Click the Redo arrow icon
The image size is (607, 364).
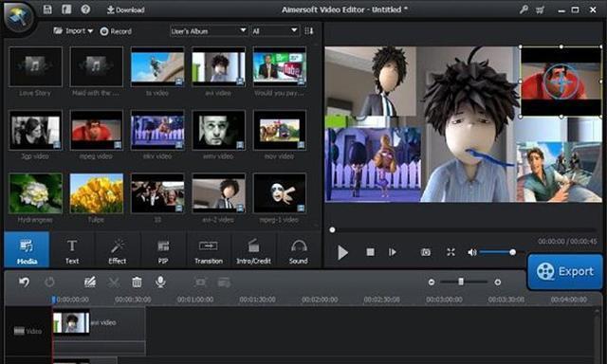pos(49,282)
